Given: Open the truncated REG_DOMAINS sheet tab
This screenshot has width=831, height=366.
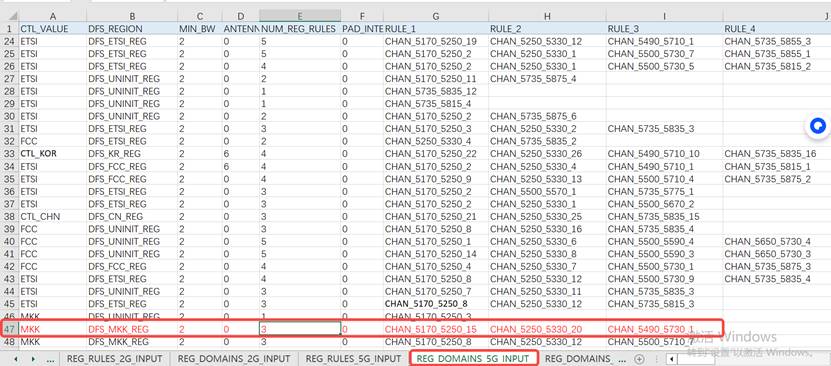Looking at the screenshot, I should click(x=578, y=359).
